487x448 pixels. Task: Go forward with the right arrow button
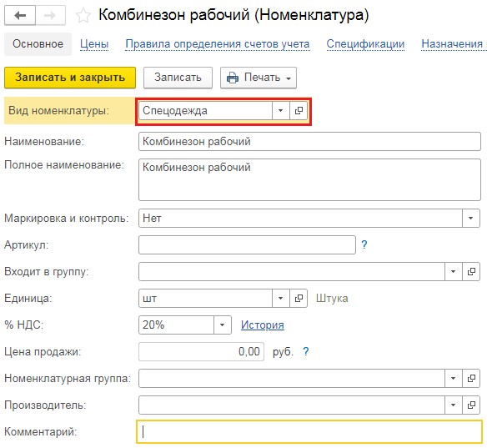50,15
